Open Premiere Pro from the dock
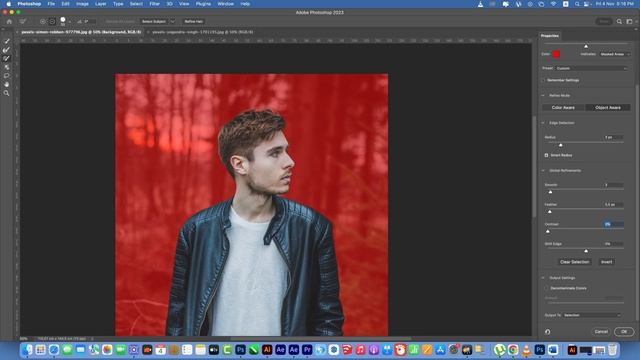Screen dimensions: 640x360 click(307, 350)
